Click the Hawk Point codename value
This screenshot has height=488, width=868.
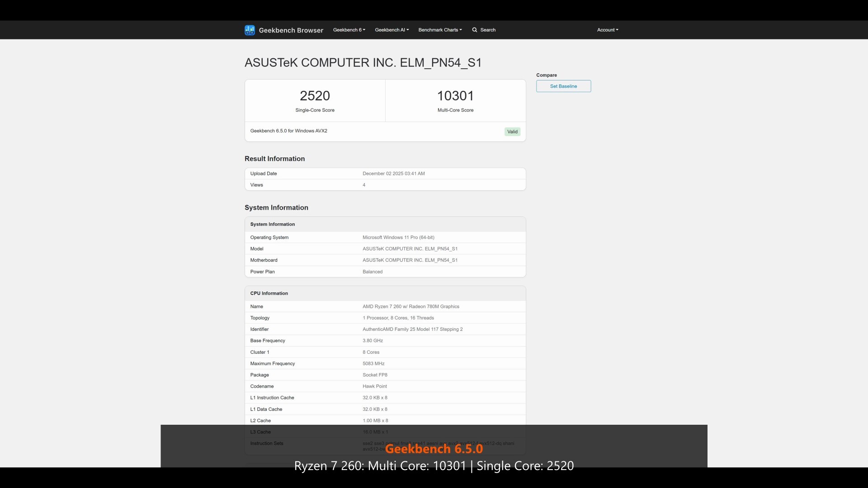(374, 386)
